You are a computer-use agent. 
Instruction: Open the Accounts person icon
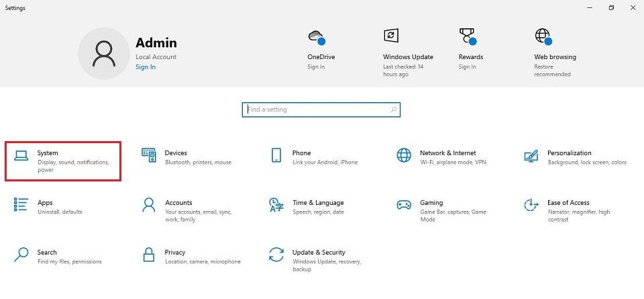click(x=149, y=205)
